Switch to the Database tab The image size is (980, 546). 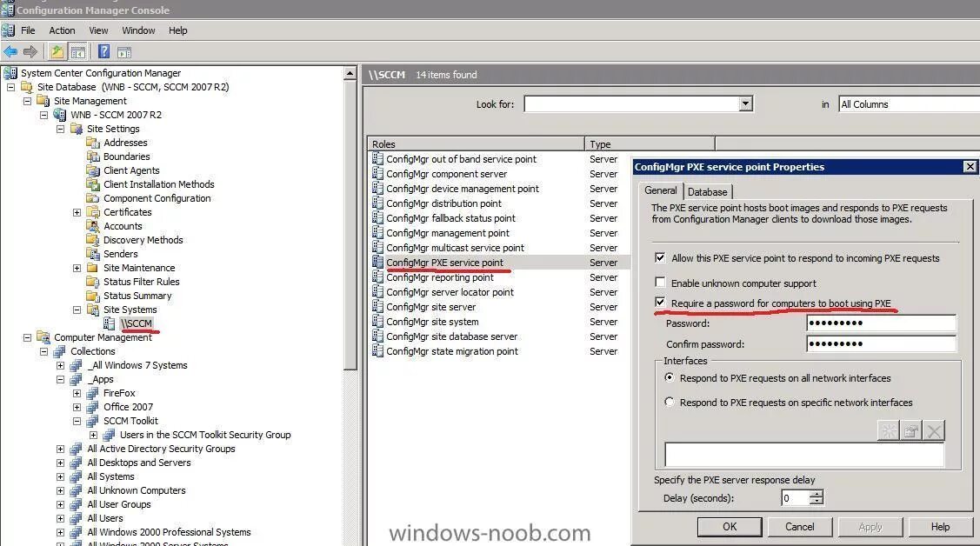[x=708, y=192]
